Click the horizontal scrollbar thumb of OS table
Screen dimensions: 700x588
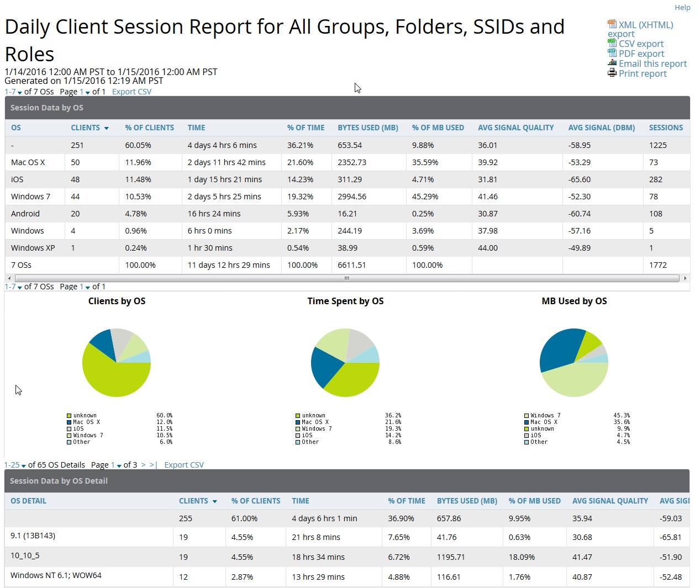347,278
